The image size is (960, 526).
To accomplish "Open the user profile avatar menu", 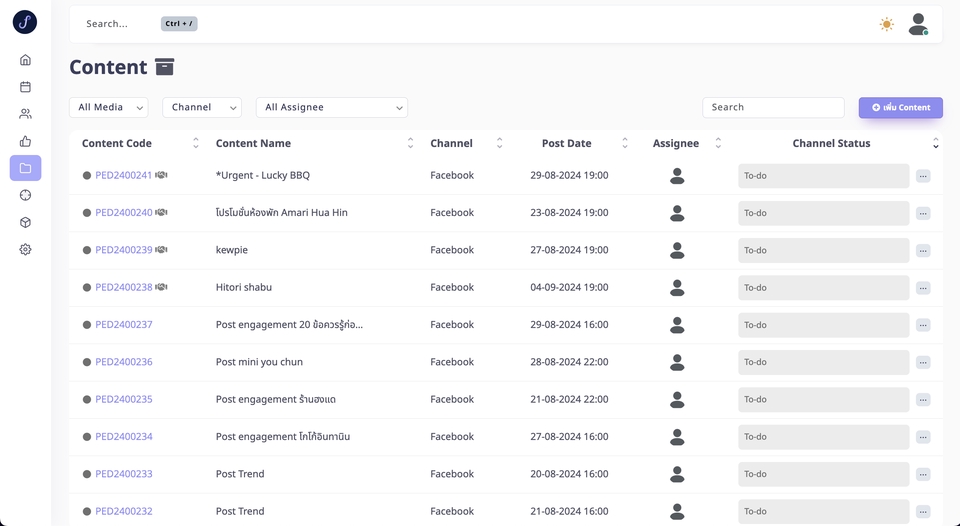I will pyautogui.click(x=917, y=24).
